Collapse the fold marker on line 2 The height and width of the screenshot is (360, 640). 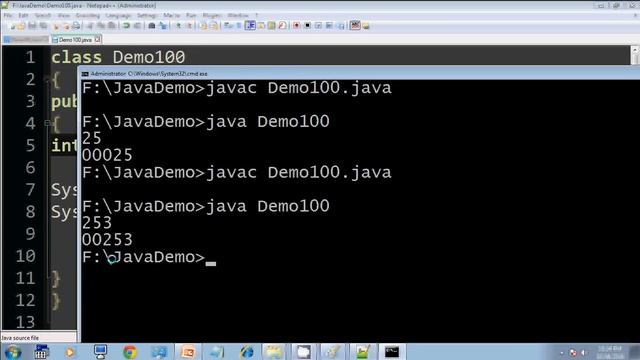tap(47, 79)
